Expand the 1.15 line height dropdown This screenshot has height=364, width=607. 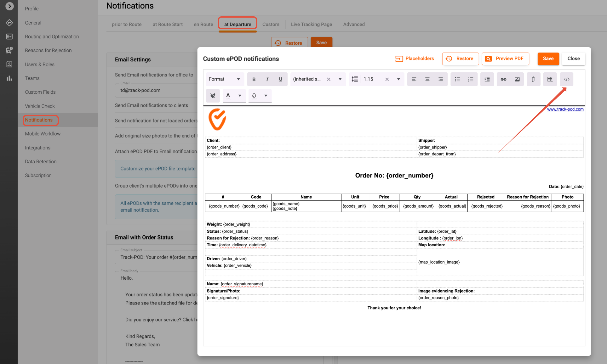tap(398, 79)
